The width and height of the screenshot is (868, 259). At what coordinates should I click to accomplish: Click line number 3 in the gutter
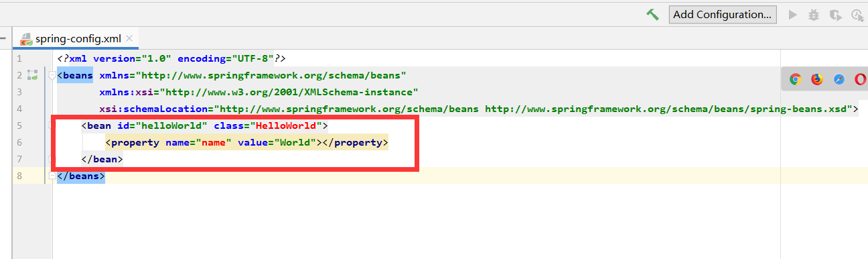19,92
